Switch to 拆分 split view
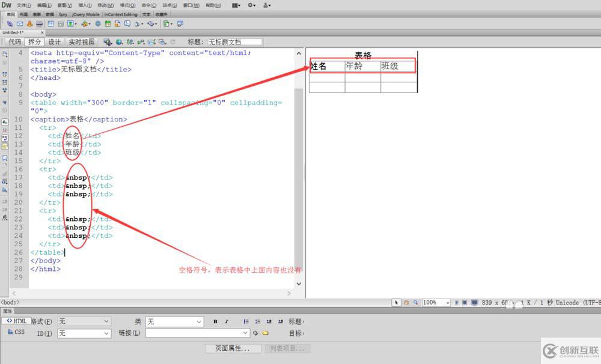 tap(34, 42)
